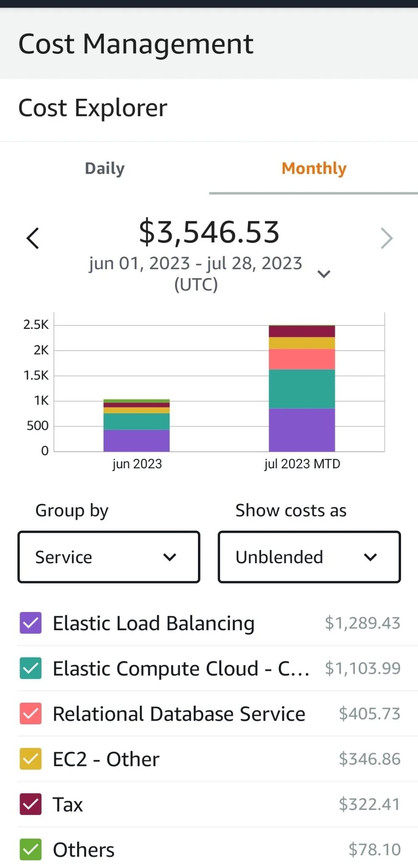Uncheck Elastic Load Balancing checkbox
Image resolution: width=418 pixels, height=868 pixels.
click(x=31, y=623)
